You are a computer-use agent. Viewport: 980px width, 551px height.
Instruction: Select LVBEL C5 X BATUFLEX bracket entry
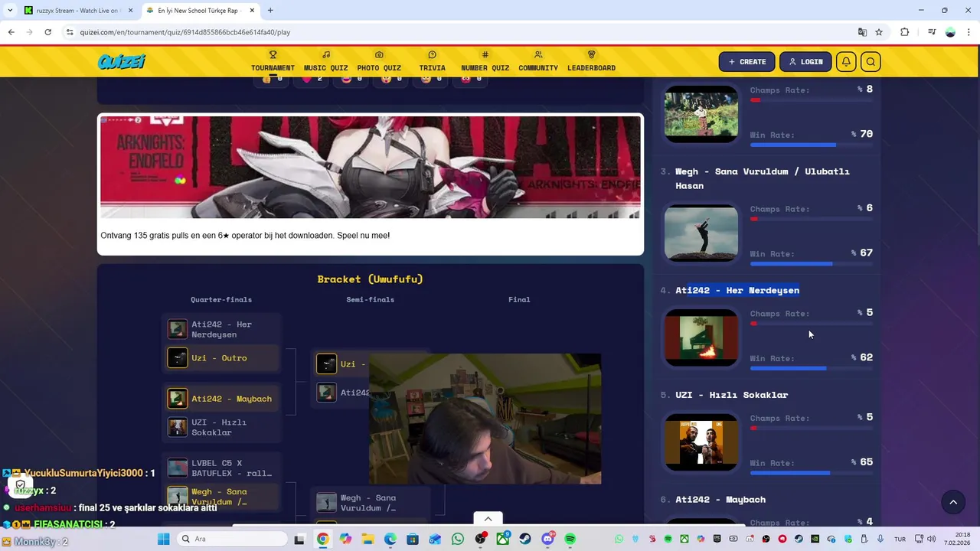point(222,468)
